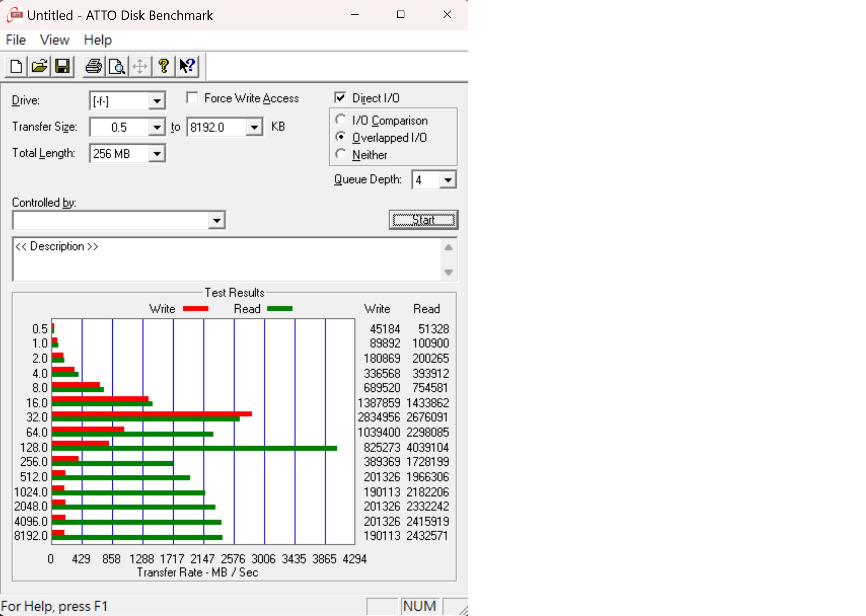
Task: Click write value 2834956
Action: click(x=379, y=417)
